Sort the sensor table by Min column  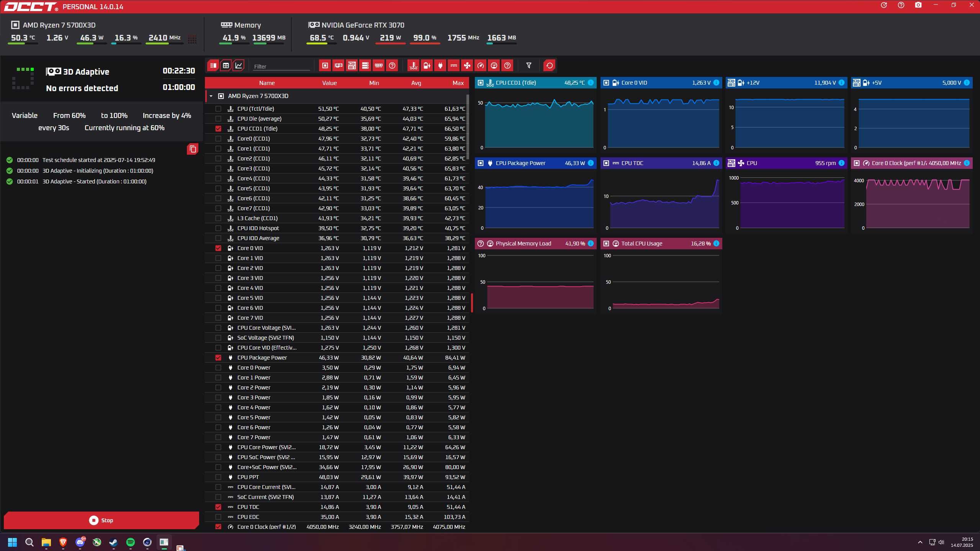[374, 83]
